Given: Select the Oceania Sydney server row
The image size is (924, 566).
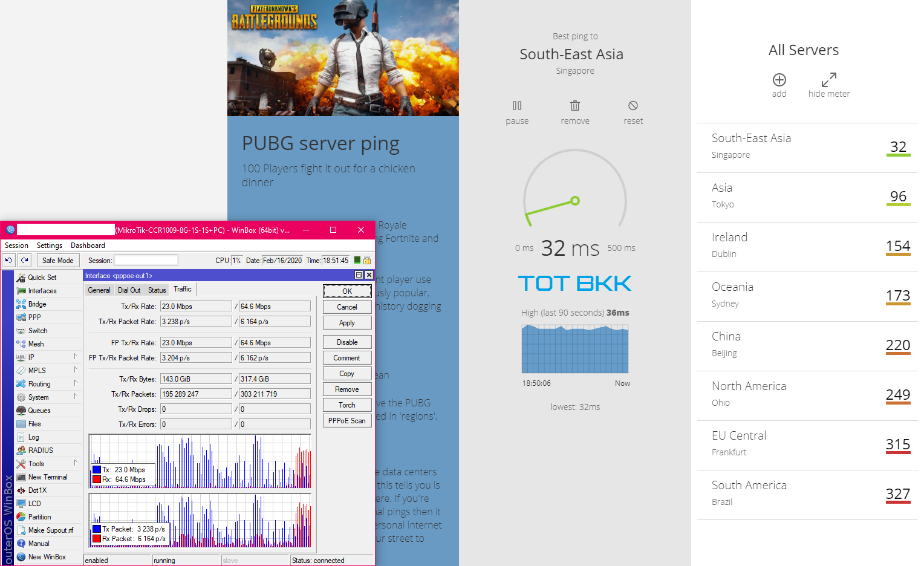Looking at the screenshot, I should (807, 296).
